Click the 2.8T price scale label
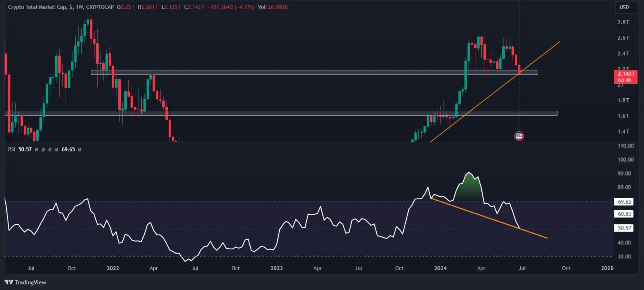This screenshot has height=290, width=644. 623,22
